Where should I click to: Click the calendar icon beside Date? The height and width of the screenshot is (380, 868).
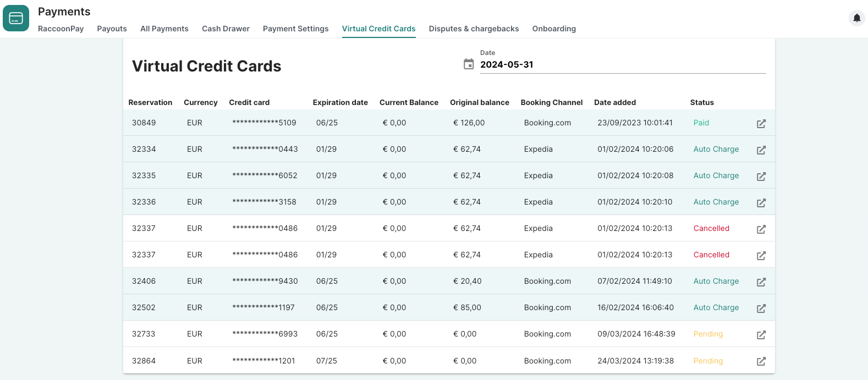(x=469, y=64)
